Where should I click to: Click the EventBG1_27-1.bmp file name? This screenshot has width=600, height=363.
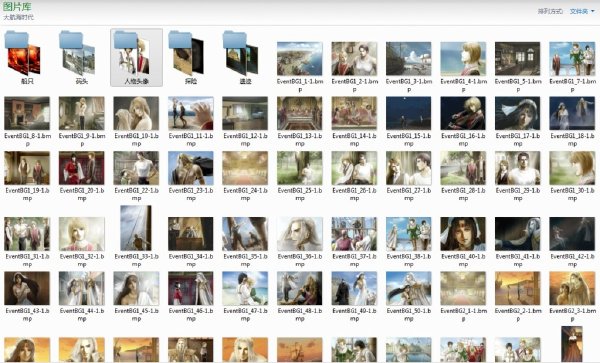point(409,194)
